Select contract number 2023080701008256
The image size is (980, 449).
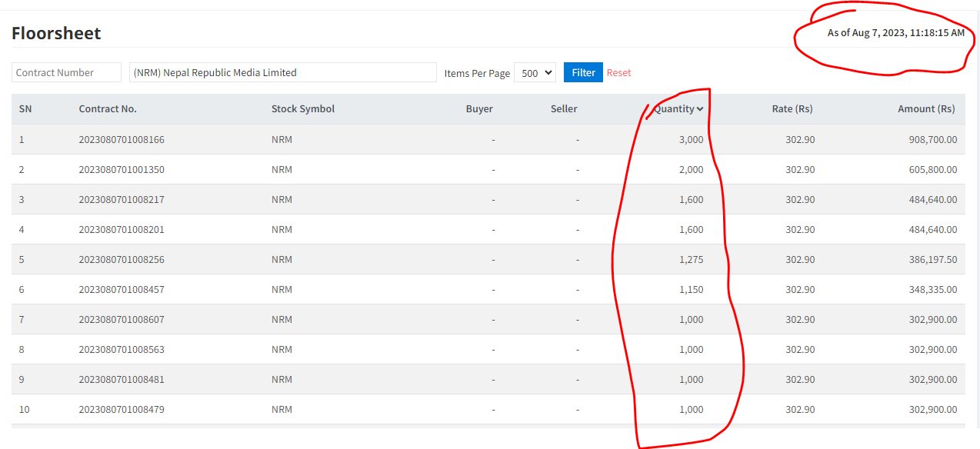click(122, 259)
